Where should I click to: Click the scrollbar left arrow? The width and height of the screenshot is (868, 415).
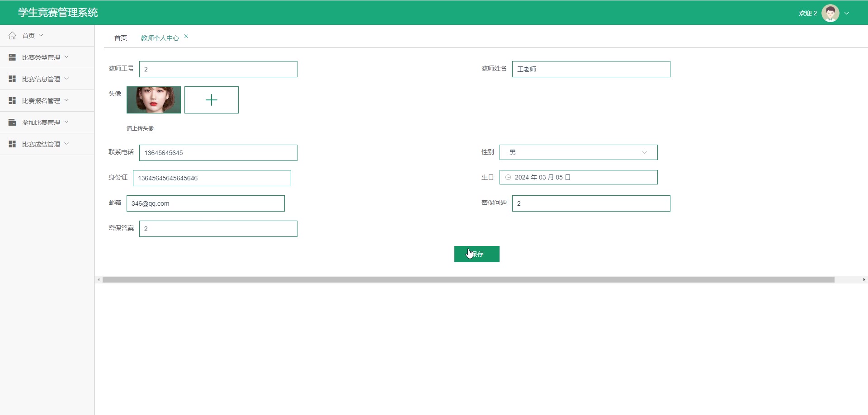[x=99, y=280]
